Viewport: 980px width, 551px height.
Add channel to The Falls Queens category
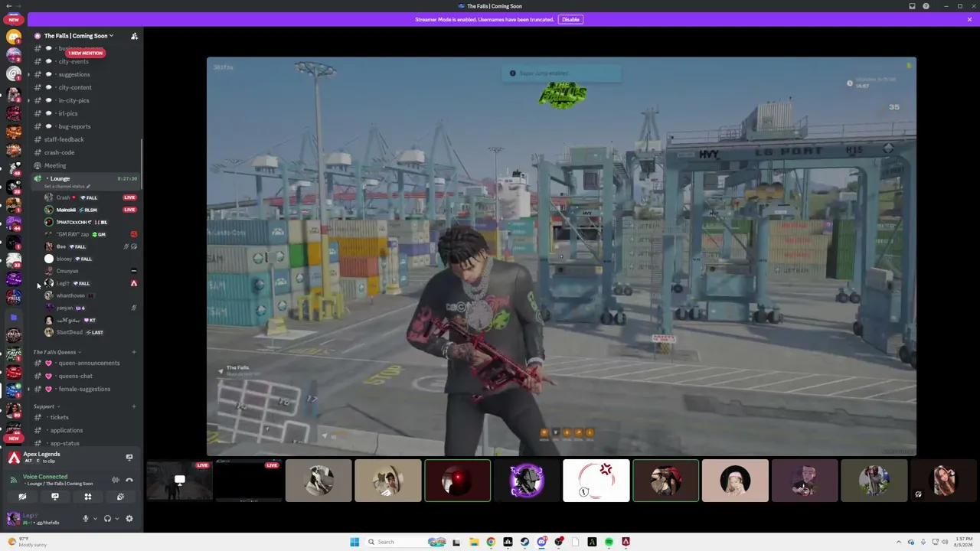[134, 352]
